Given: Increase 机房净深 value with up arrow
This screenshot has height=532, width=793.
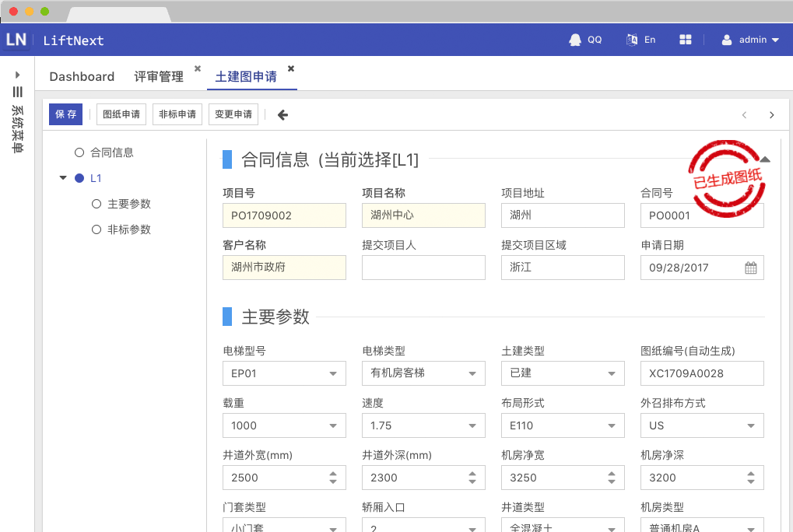Looking at the screenshot, I should (x=751, y=474).
